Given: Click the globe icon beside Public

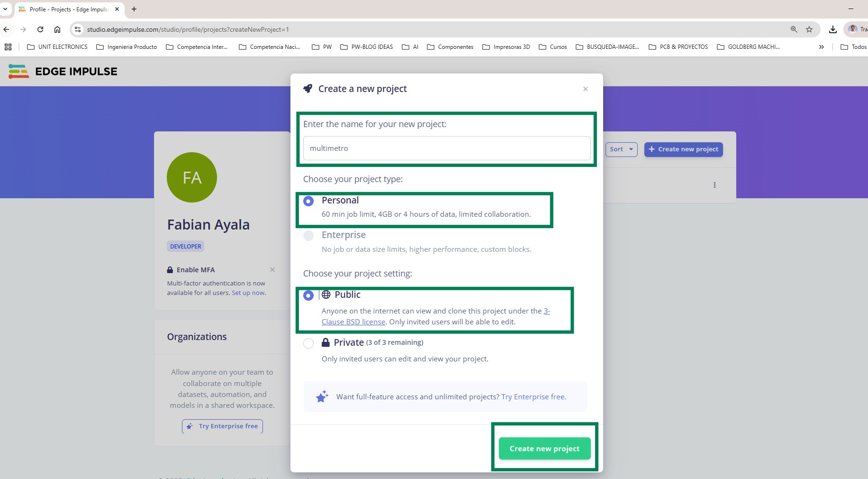Looking at the screenshot, I should click(x=326, y=295).
